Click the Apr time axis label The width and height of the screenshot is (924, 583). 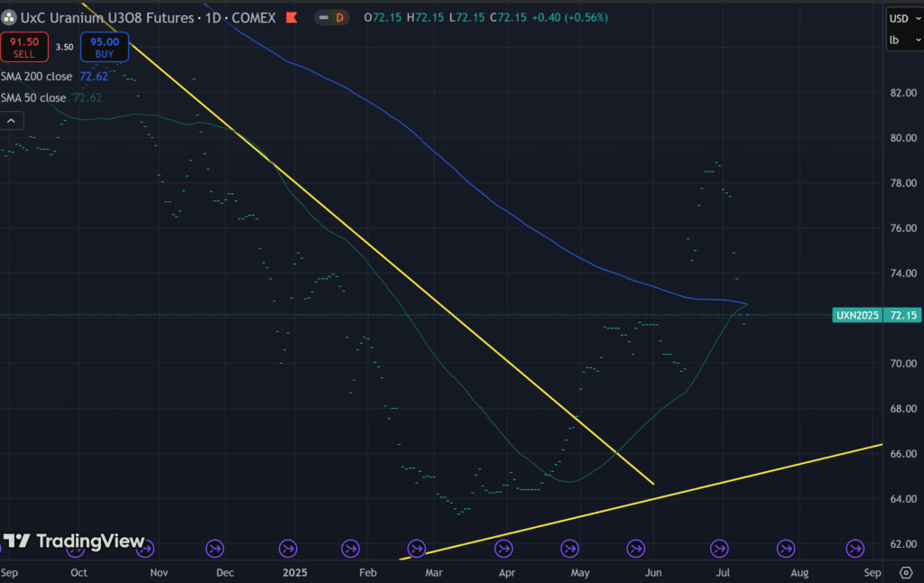[507, 572]
